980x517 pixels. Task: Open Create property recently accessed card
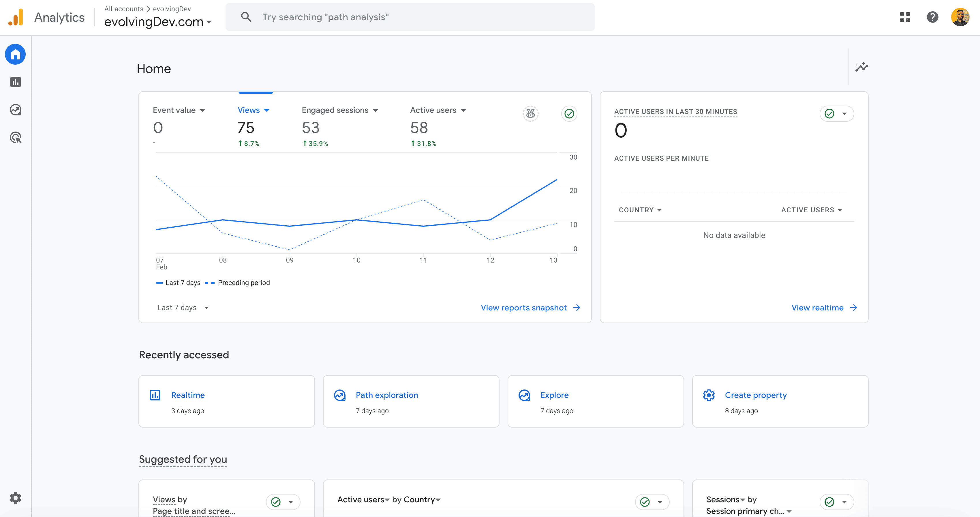[x=780, y=401]
